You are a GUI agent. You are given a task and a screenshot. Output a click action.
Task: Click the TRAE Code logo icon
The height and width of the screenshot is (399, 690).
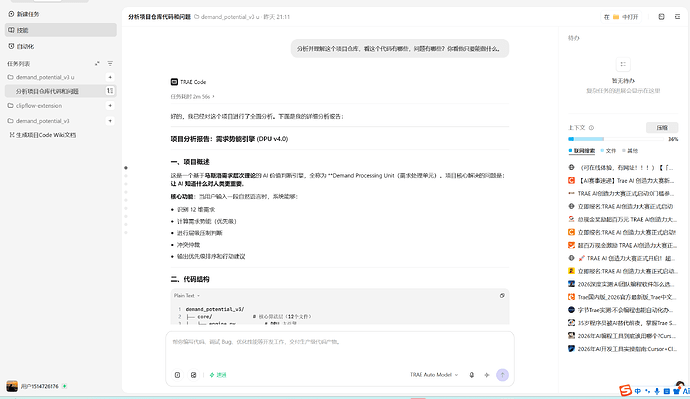[x=174, y=82]
